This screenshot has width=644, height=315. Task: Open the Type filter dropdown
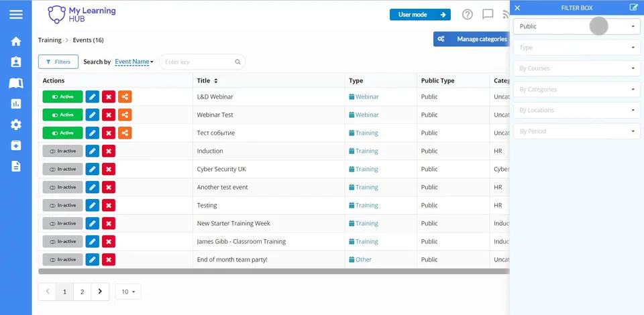(577, 48)
